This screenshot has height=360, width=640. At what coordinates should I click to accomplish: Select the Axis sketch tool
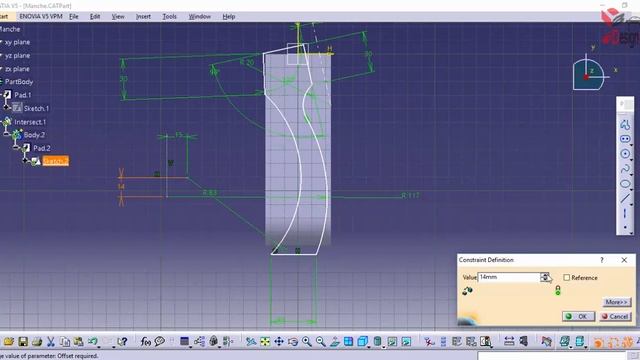point(624,213)
